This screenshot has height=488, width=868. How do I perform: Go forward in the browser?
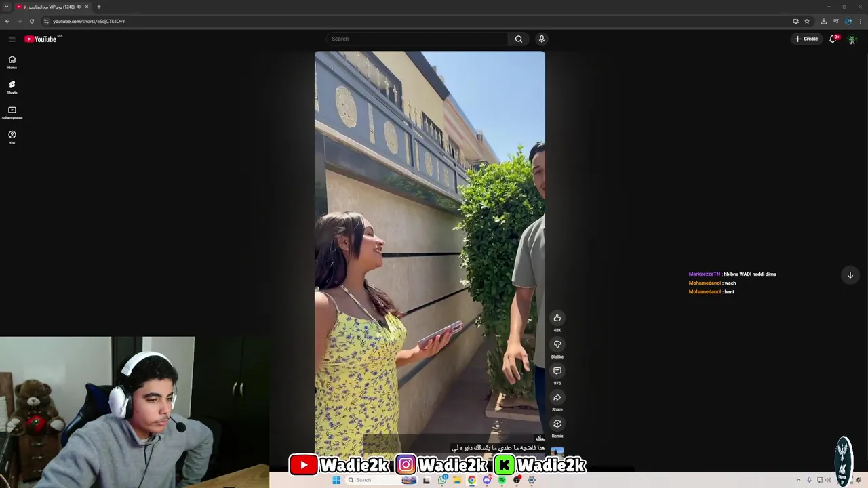(x=19, y=21)
